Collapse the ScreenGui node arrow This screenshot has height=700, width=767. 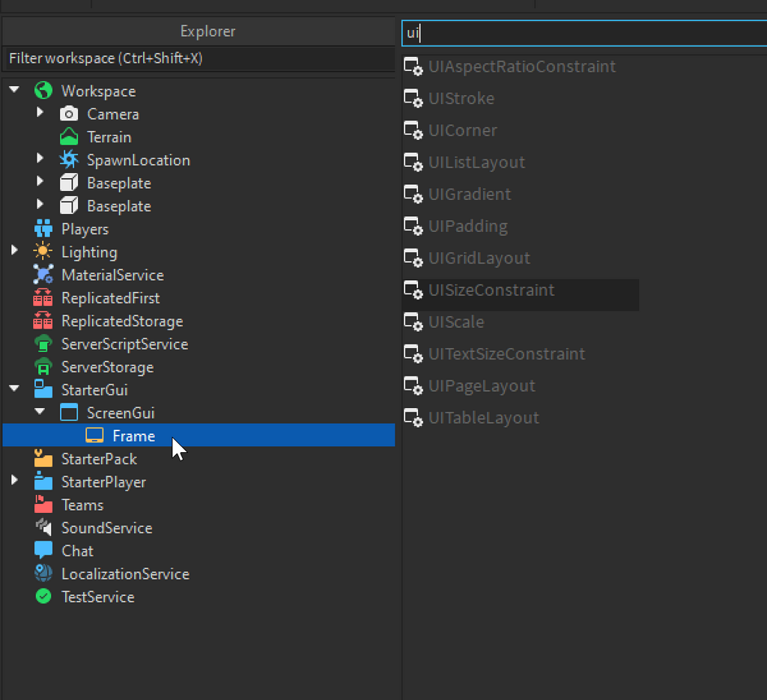(x=40, y=412)
